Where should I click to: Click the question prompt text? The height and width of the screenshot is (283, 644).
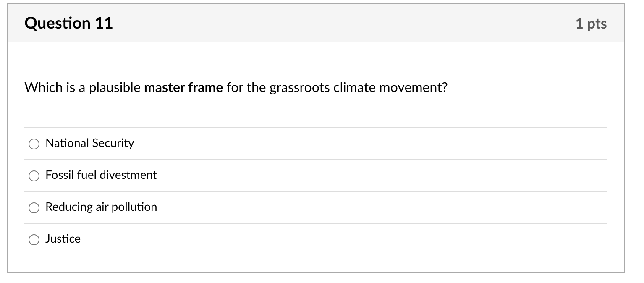click(x=236, y=87)
